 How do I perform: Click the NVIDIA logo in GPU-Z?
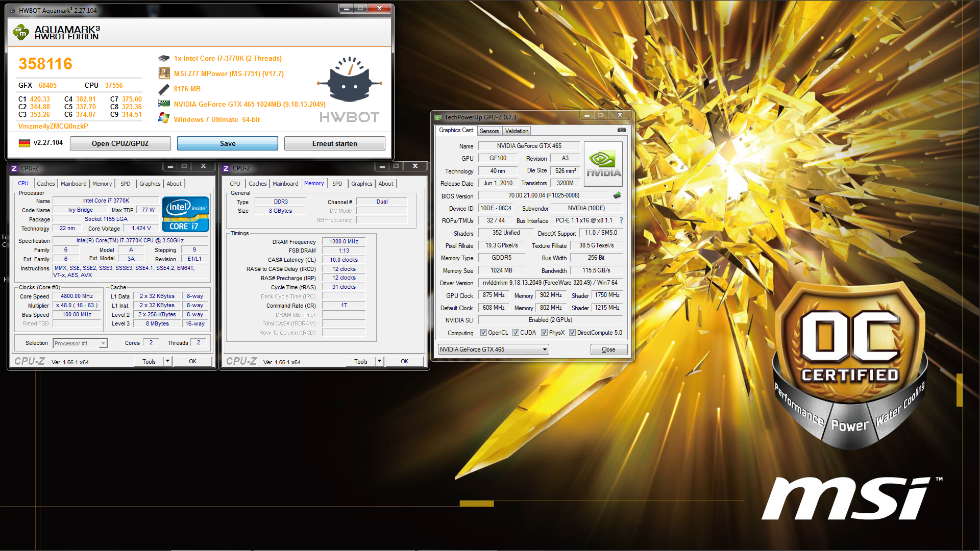pos(603,163)
